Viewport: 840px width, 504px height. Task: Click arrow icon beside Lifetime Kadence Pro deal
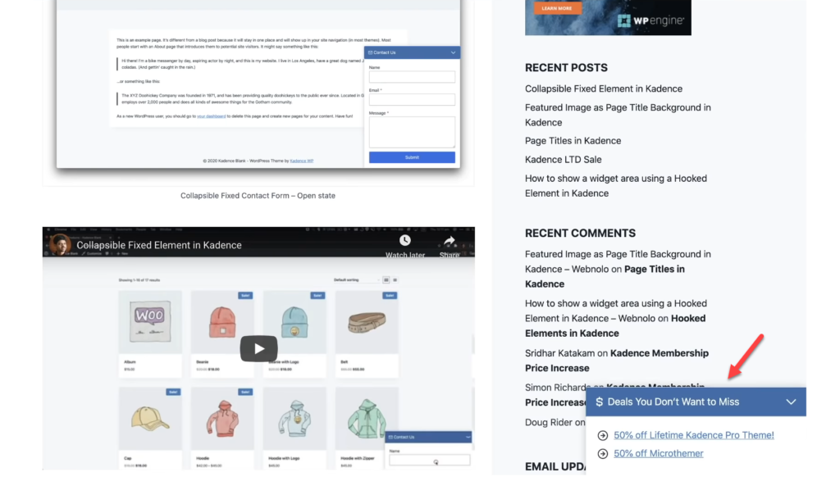603,435
